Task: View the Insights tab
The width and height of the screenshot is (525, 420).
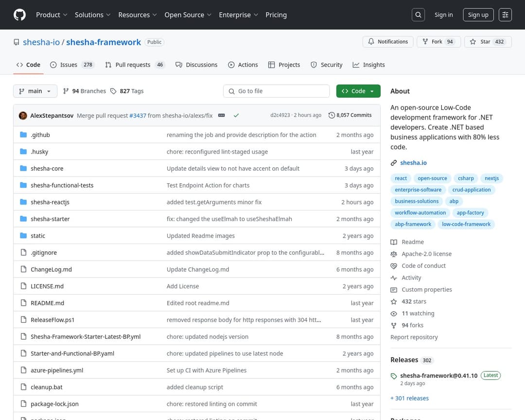Action: tap(368, 65)
